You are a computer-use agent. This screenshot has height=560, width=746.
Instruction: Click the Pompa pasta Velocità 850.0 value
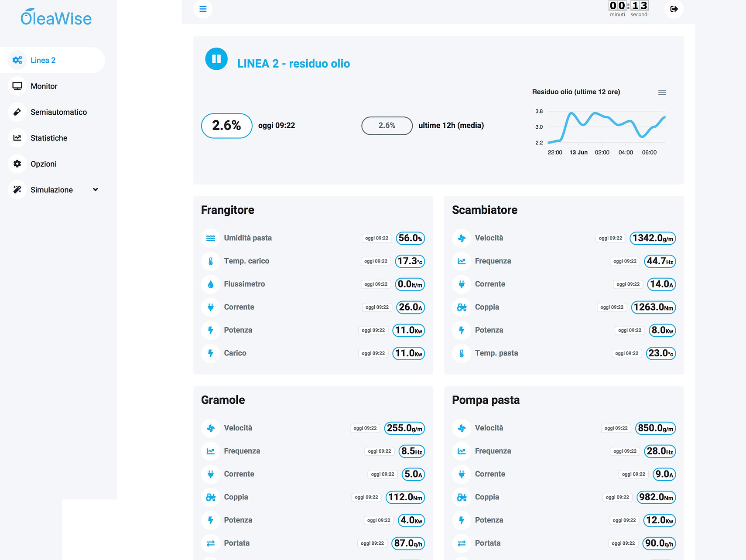[655, 428]
